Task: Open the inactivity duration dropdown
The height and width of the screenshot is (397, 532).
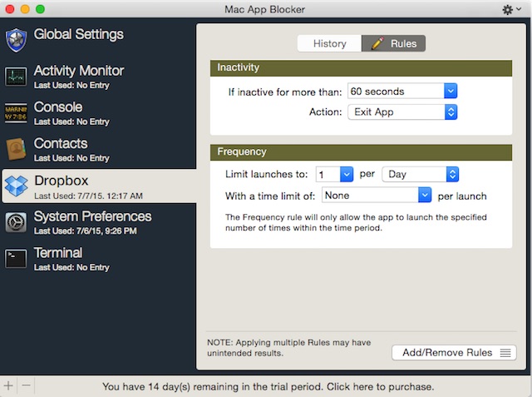Action: pyautogui.click(x=402, y=91)
